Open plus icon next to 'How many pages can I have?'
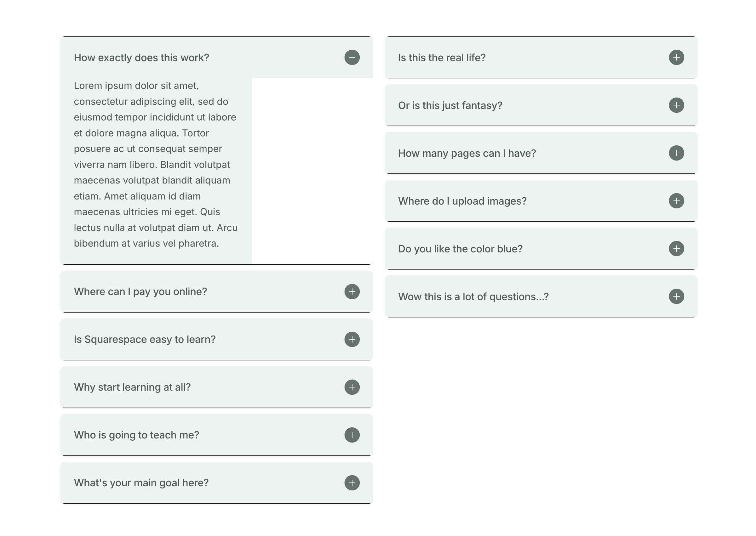Viewport: 756px width, 536px height. pos(676,153)
